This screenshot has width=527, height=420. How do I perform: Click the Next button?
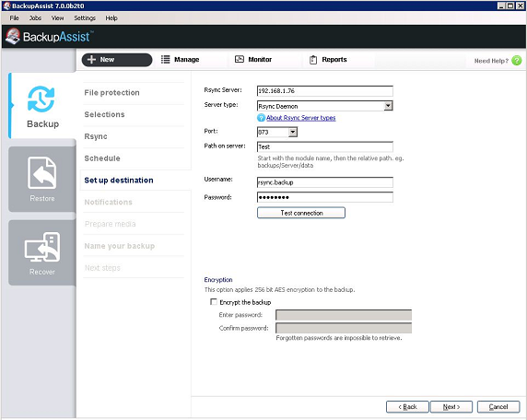451,407
